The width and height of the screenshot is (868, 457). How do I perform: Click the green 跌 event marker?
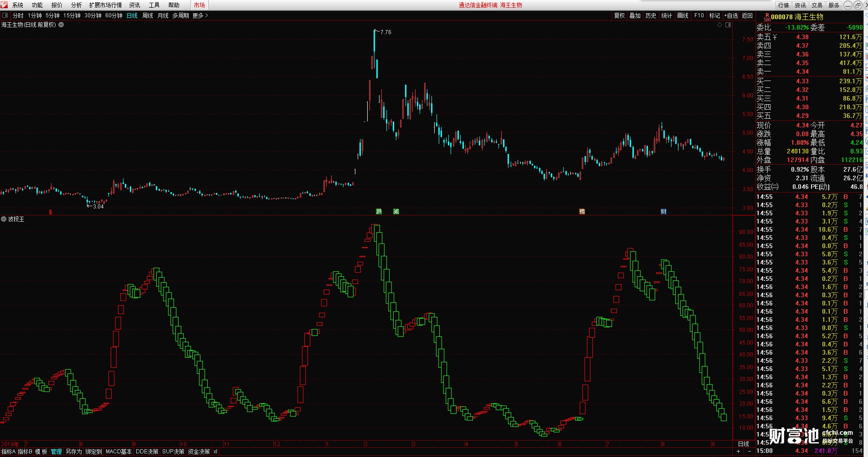coord(379,211)
